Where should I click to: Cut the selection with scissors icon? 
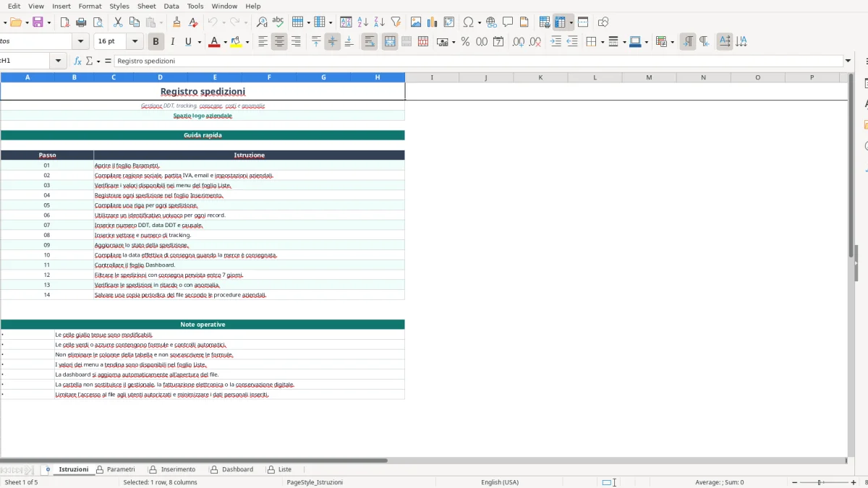(x=118, y=22)
